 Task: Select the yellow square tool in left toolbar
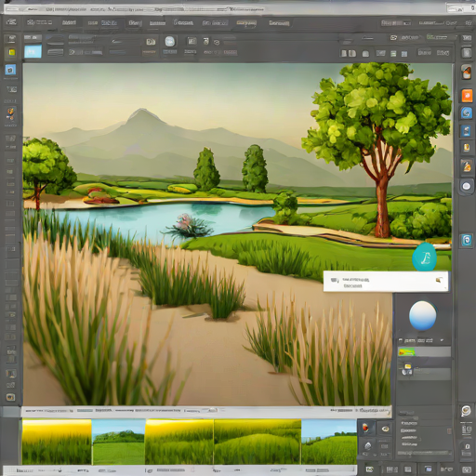click(x=11, y=52)
